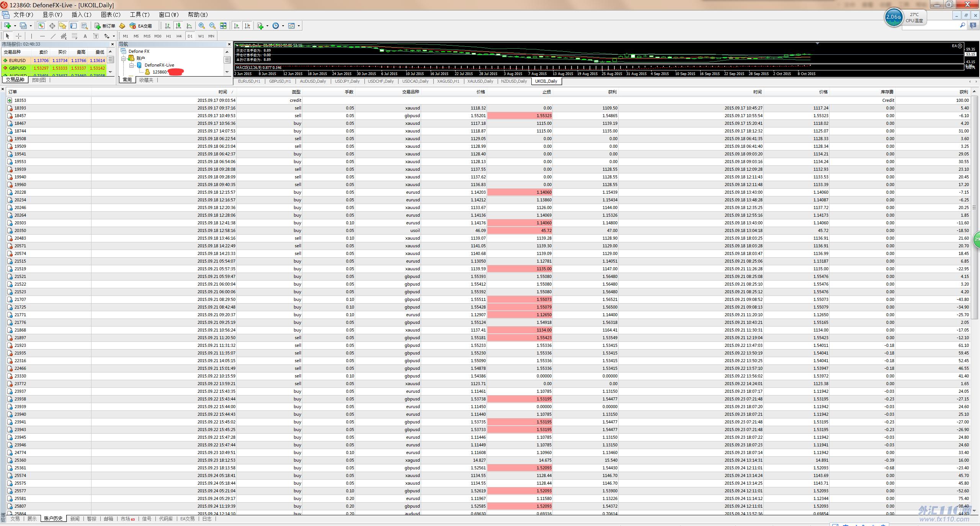The width and height of the screenshot is (980, 526).
Task: Open the Strategy Tester icon
Action: point(84,26)
